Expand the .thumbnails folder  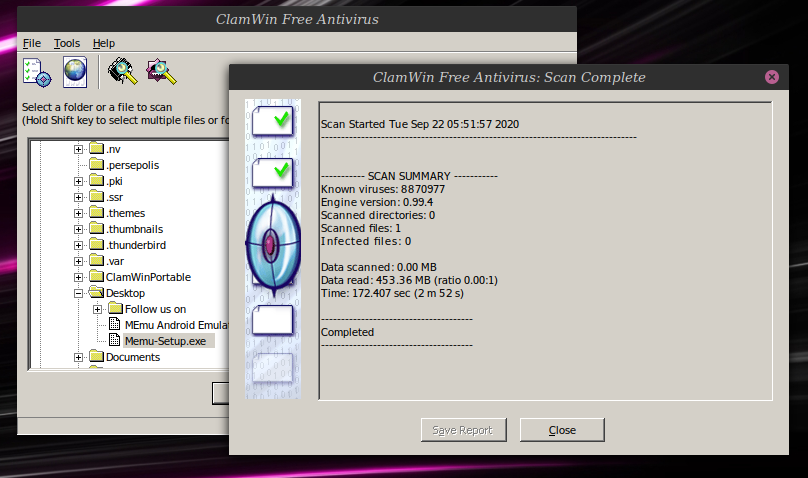tap(78, 229)
